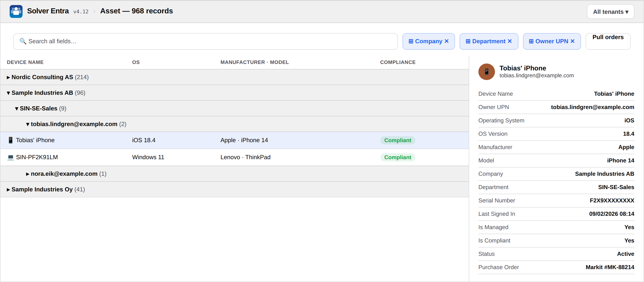Click the 'Lenovo · ThinkPad' cell
The width and height of the screenshot is (644, 282).
[245, 157]
